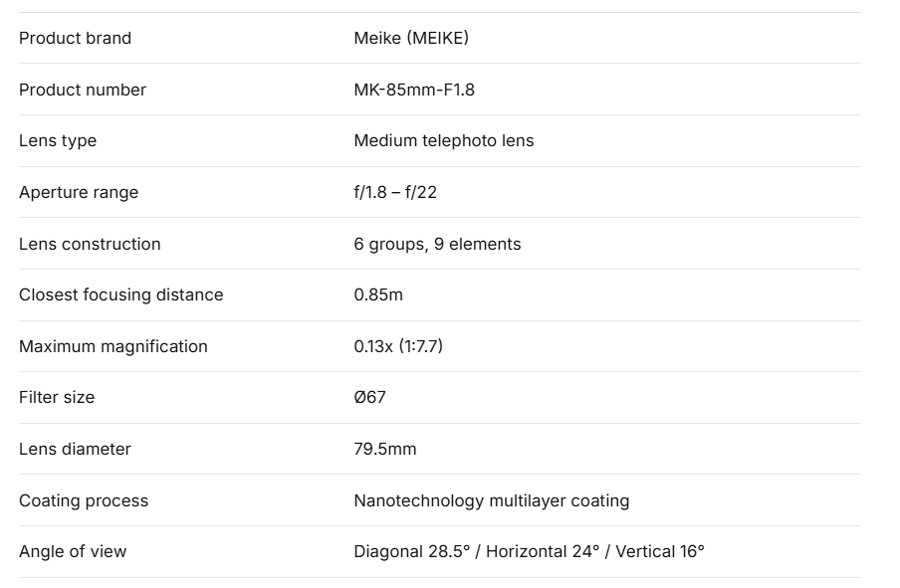900x588 pixels.
Task: Click the "Aperture range" label
Action: (79, 192)
